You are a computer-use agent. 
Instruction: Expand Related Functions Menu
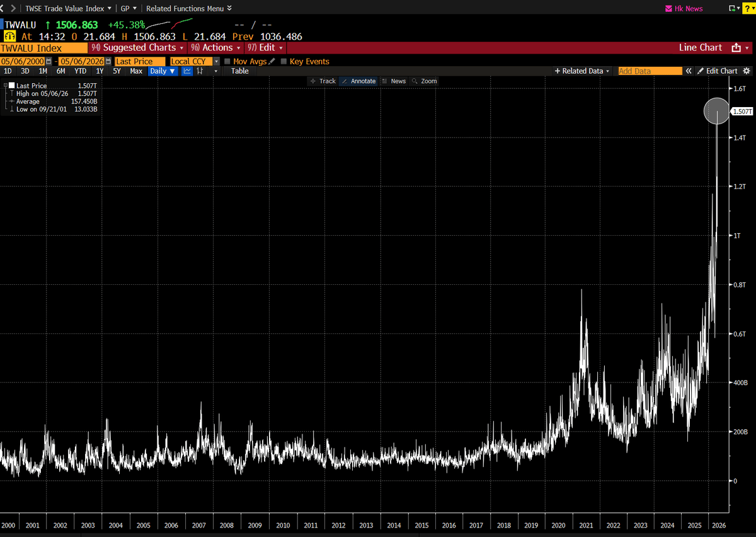[x=189, y=9]
